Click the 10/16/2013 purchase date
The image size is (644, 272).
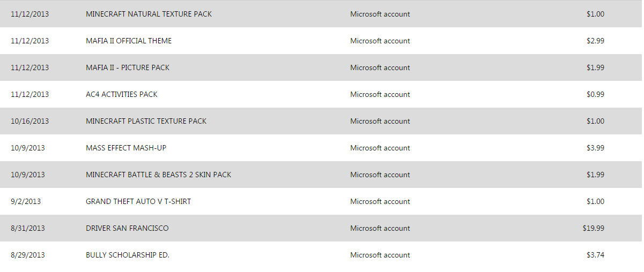coord(29,121)
